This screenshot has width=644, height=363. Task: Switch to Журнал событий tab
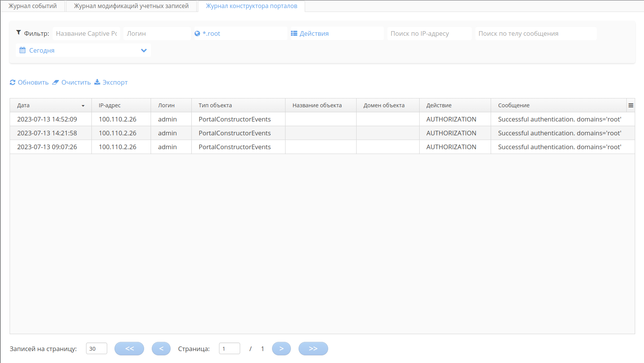coord(33,6)
